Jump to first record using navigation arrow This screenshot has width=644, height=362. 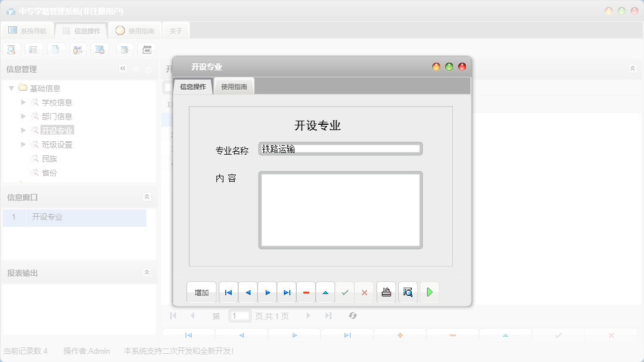pos(228,292)
